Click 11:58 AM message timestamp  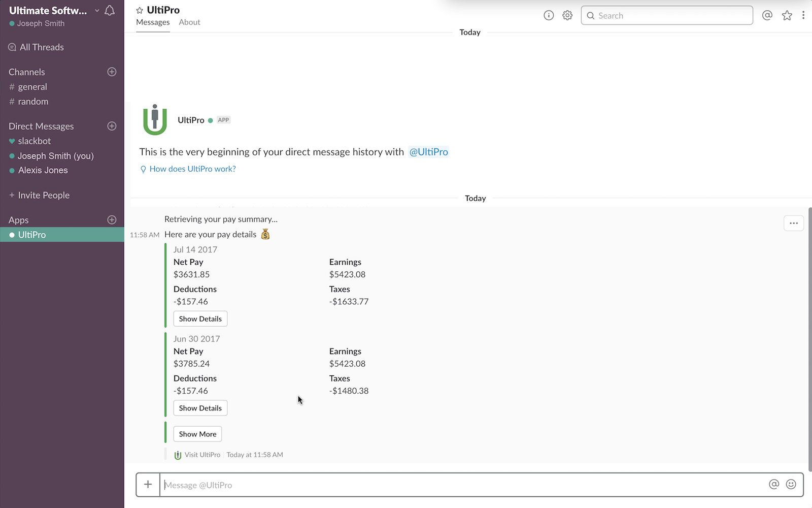coord(145,235)
